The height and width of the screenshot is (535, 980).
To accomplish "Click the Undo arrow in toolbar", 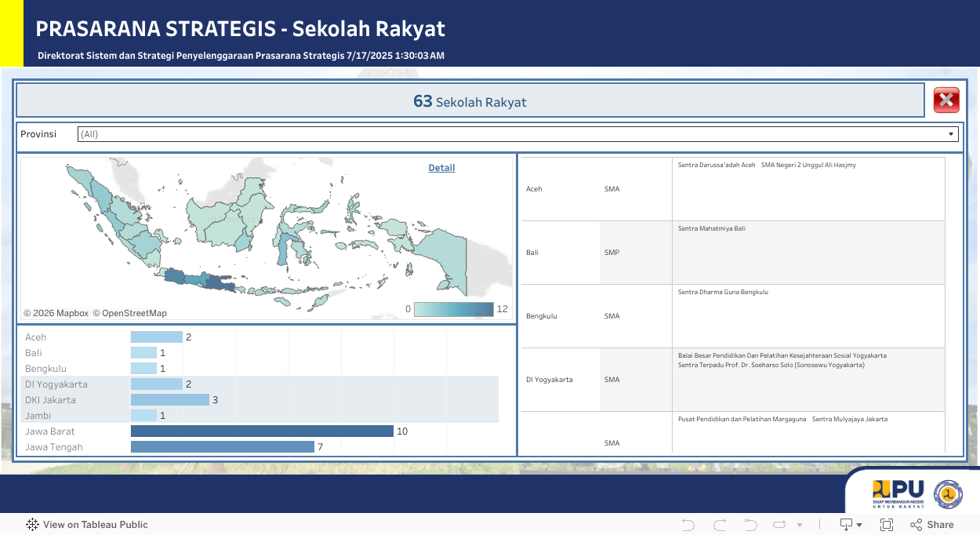I will pyautogui.click(x=688, y=525).
